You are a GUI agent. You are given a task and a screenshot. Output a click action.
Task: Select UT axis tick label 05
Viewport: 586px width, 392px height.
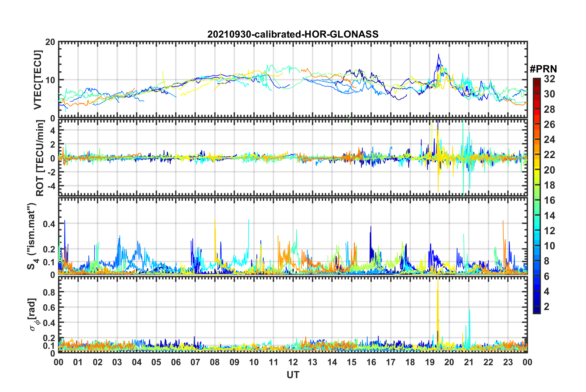[x=156, y=362]
